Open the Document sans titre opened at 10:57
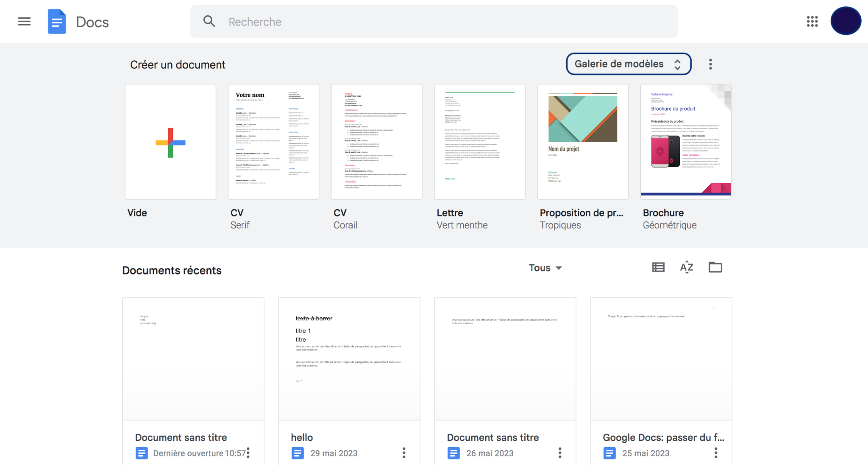The height and width of the screenshot is (465, 868). [193, 359]
